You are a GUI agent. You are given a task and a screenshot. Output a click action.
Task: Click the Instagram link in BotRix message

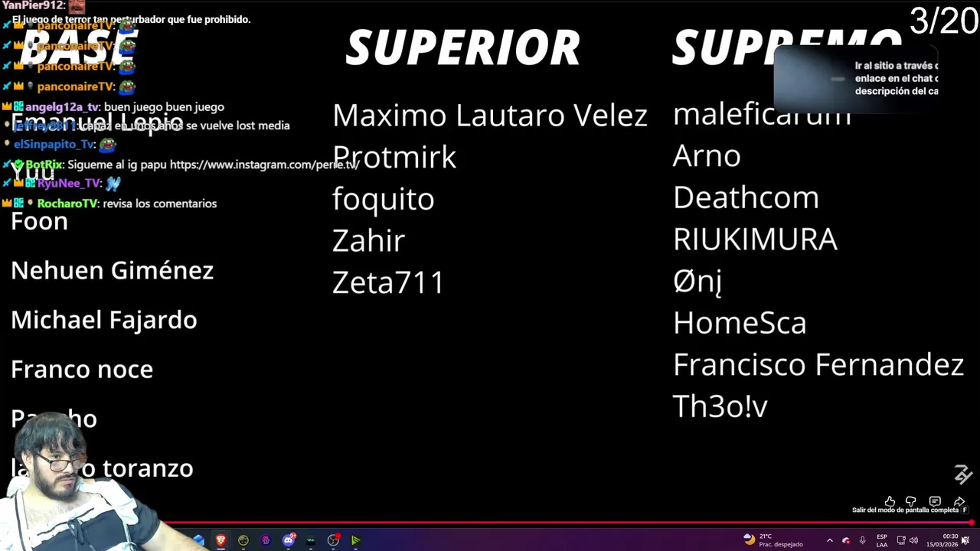tap(264, 165)
